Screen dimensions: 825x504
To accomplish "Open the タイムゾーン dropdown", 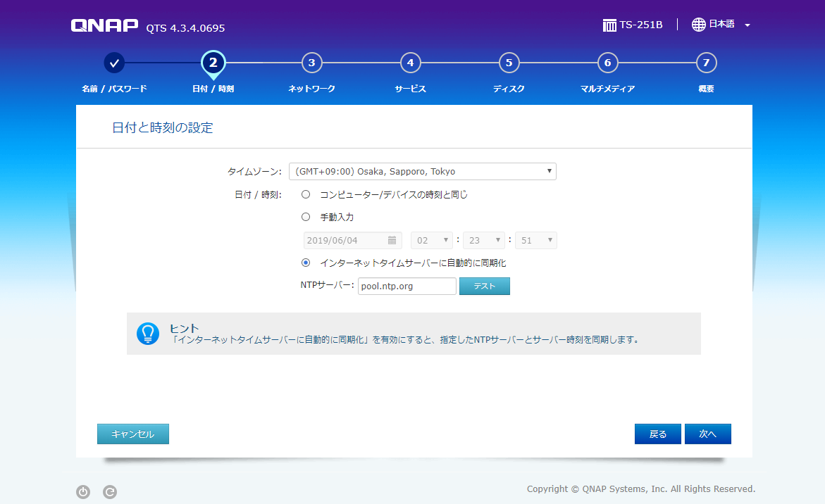I will pyautogui.click(x=422, y=171).
